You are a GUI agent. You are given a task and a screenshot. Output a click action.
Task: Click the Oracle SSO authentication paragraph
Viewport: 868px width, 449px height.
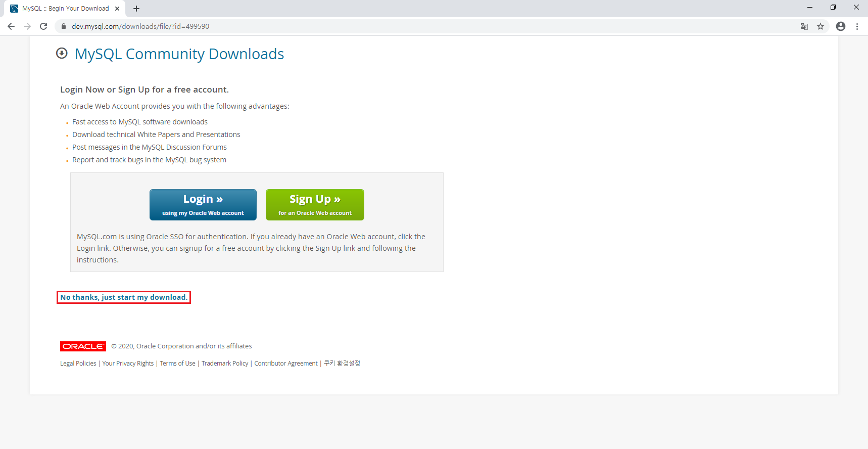[251, 248]
